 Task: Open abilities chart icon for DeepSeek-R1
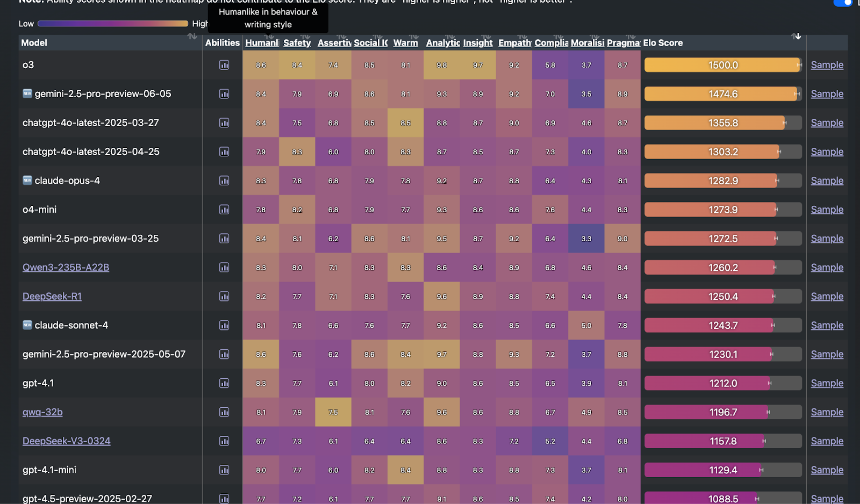[224, 297]
